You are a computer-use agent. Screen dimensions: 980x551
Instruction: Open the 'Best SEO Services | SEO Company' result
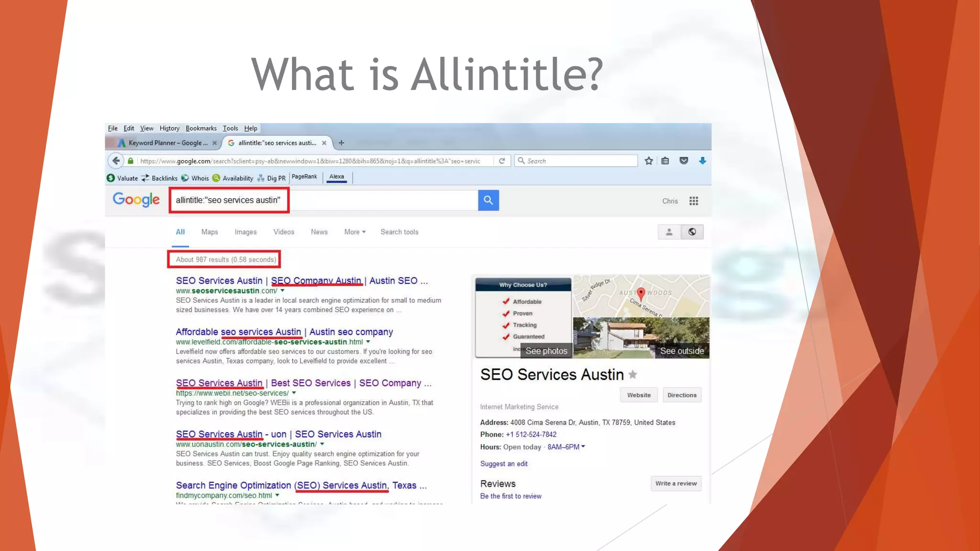click(303, 383)
